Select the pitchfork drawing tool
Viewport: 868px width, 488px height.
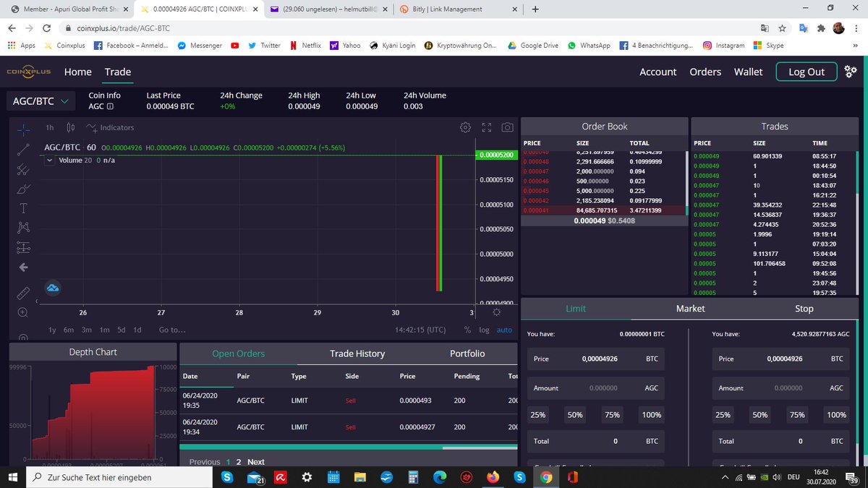coord(23,170)
